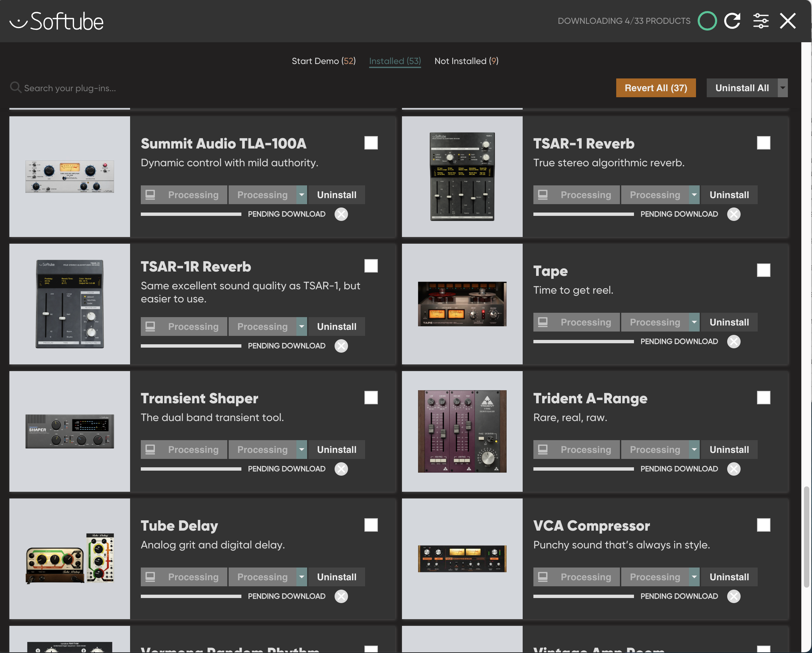Cancel Transient Shaper pending download
Image resolution: width=812 pixels, height=653 pixels.
341,469
